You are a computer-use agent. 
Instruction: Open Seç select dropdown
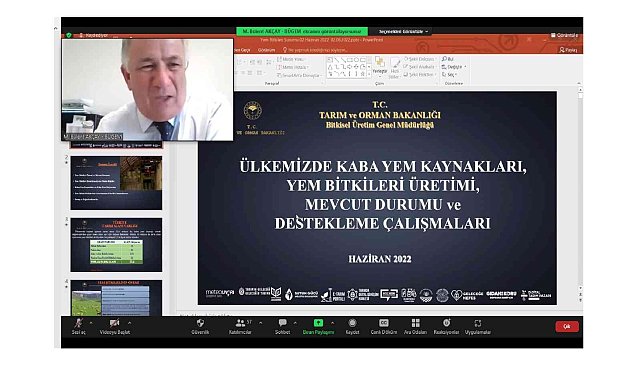pos(449,74)
